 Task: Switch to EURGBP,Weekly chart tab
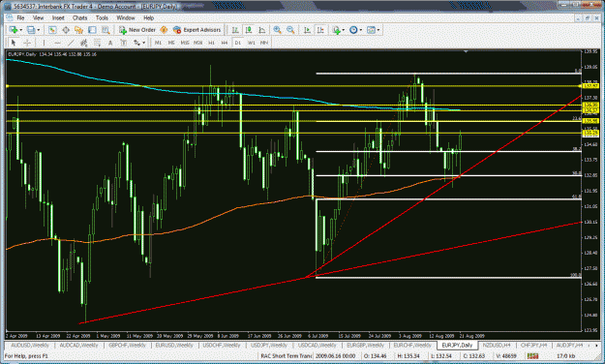365,345
